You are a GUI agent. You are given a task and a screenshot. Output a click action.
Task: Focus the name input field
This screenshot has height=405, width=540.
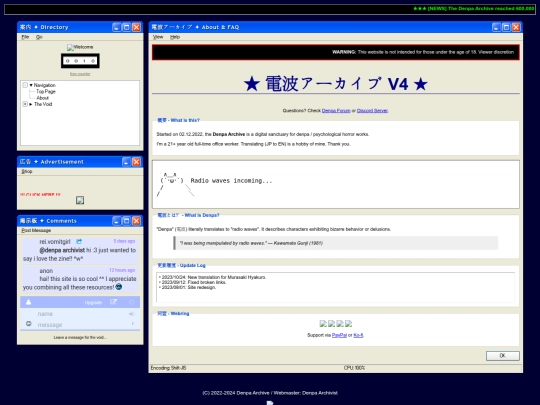pyautogui.click(x=81, y=314)
